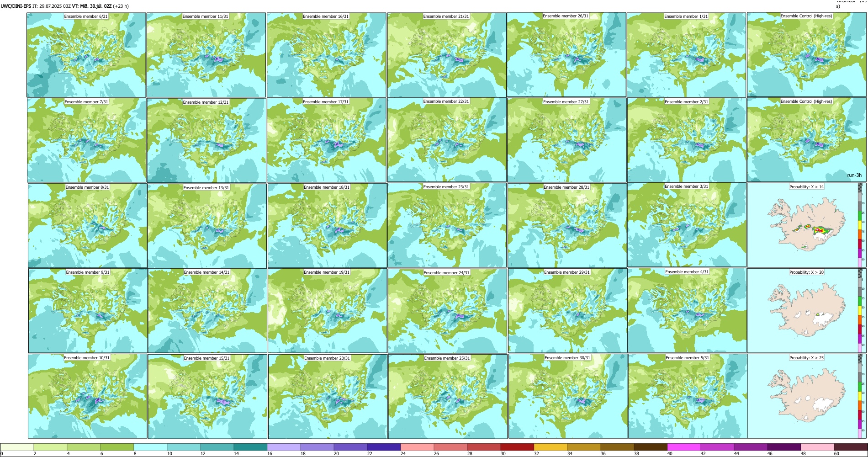868x457 pixels.
Task: Select the Ensemble member 10/31 wind map
Action: click(x=87, y=396)
